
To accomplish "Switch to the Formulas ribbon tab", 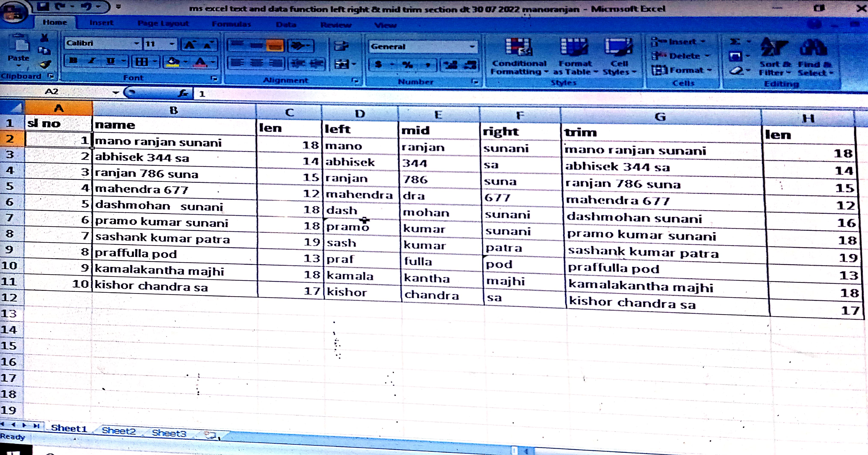I will click(x=231, y=24).
